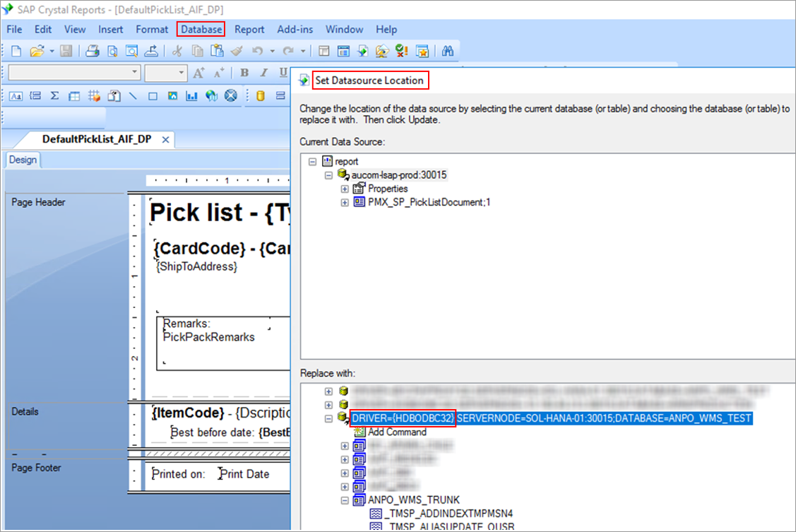The image size is (796, 532).
Task: Switch to the Design tab
Action: [22, 160]
